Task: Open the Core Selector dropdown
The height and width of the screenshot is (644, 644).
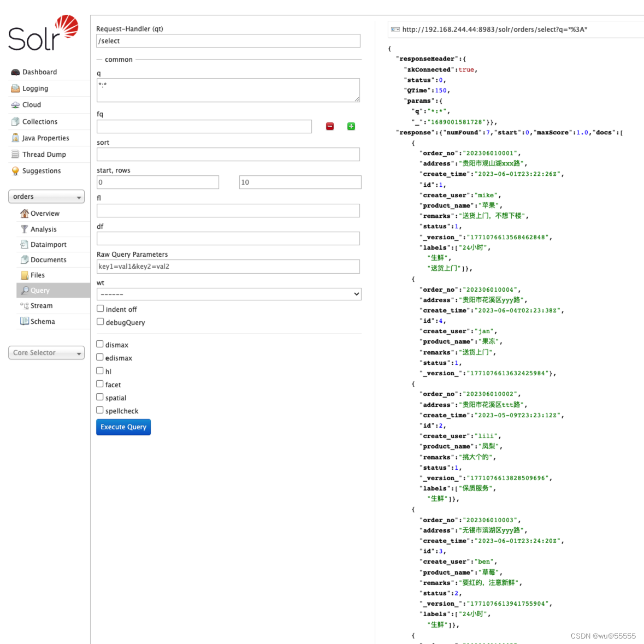Action: click(46, 353)
